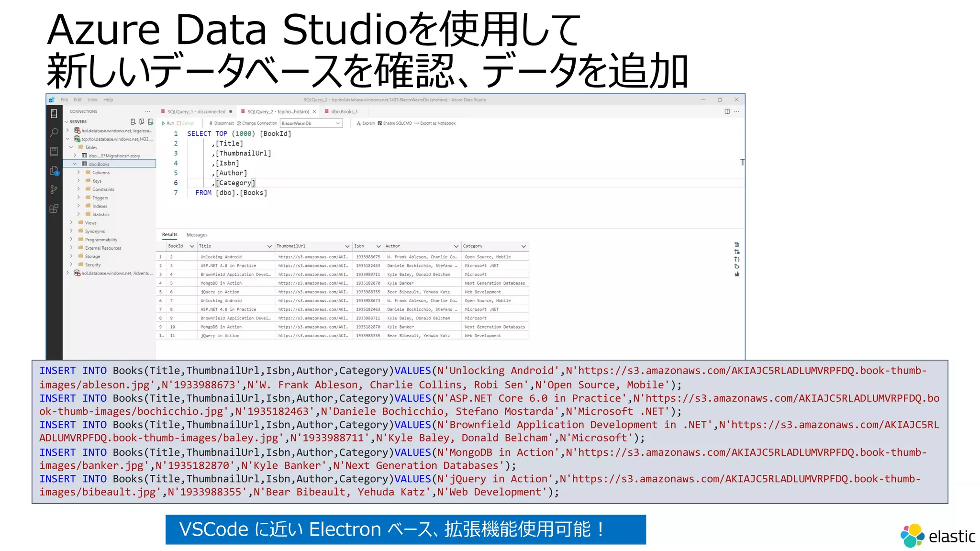Expand the hol.database.windows.net legalexa server
The height and width of the screenshot is (551, 980).
click(x=67, y=130)
